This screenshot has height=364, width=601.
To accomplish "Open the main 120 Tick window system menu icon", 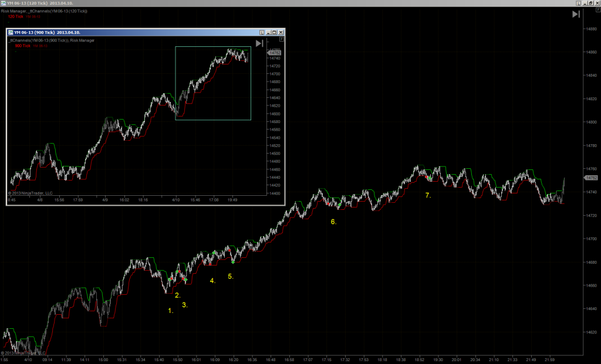I will pyautogui.click(x=4, y=3).
